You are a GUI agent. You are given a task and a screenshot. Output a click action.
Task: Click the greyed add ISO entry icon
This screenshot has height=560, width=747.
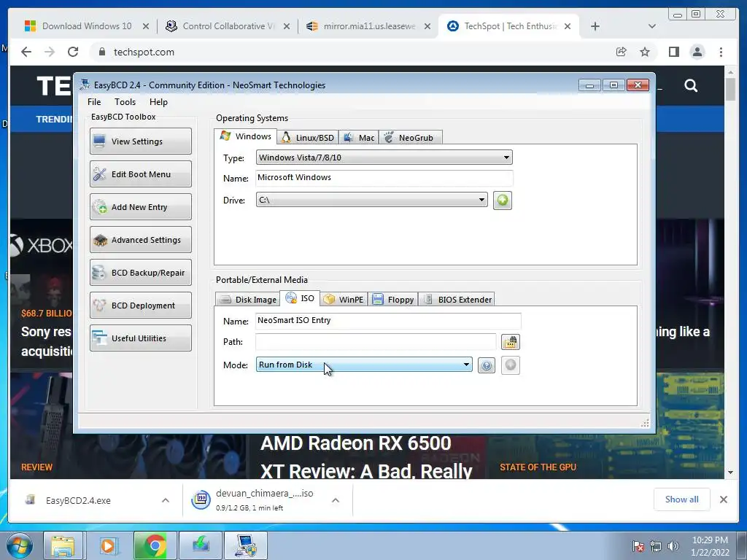click(510, 365)
